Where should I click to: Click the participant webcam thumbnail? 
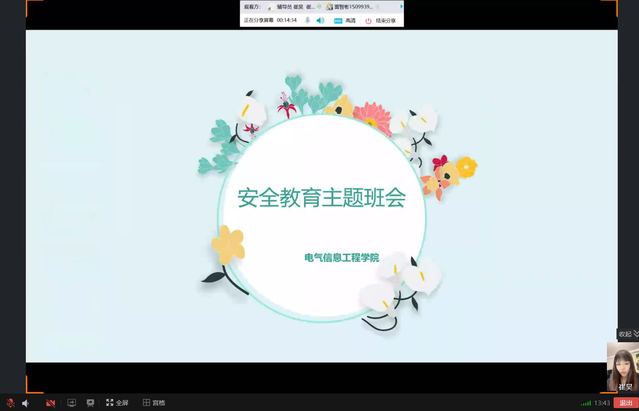tap(622, 366)
